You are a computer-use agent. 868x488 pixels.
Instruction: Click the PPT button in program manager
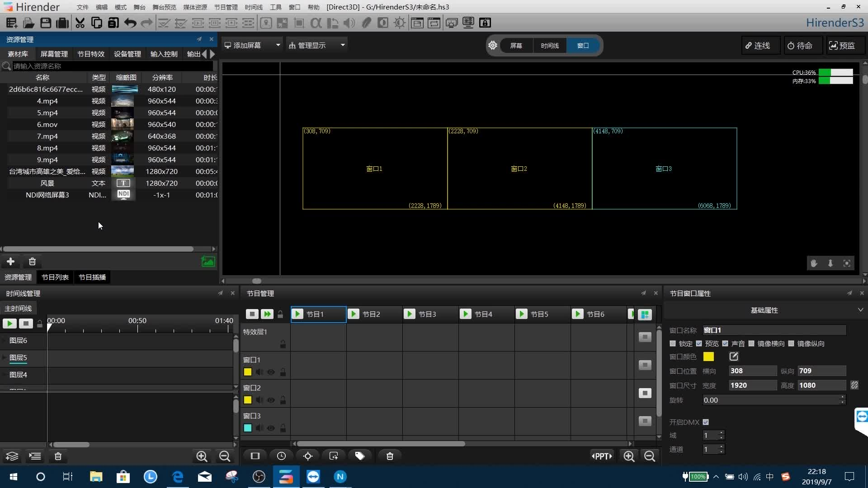coord(602,456)
